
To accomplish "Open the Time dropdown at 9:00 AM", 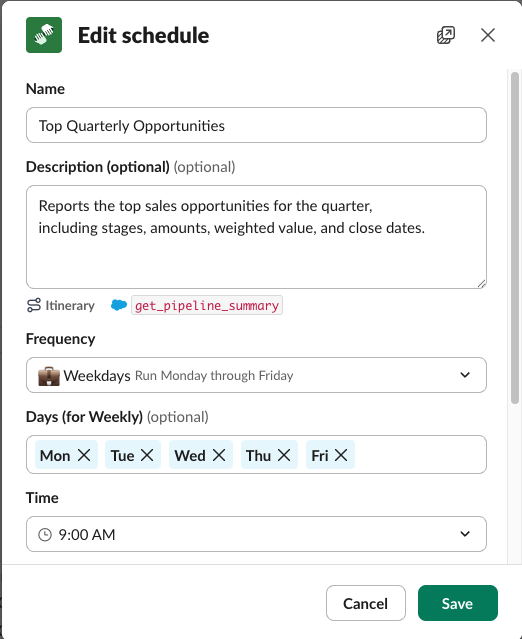I will 256,534.
